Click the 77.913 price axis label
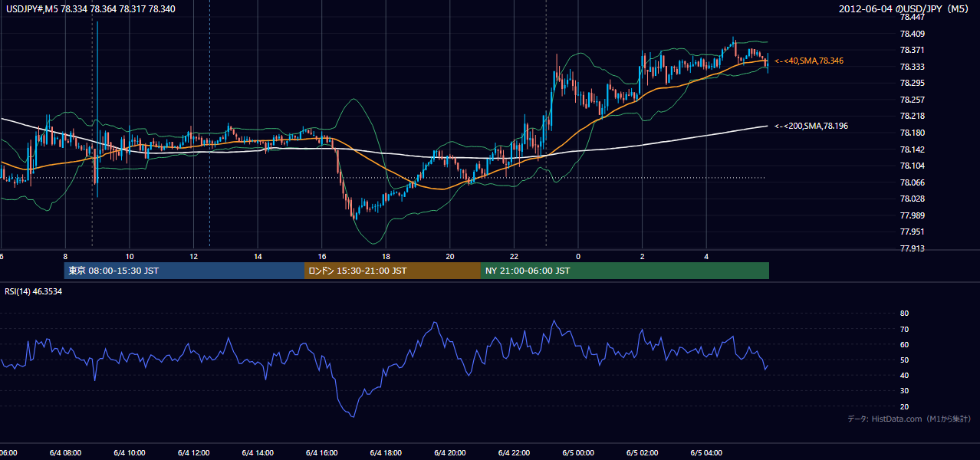 [913, 248]
